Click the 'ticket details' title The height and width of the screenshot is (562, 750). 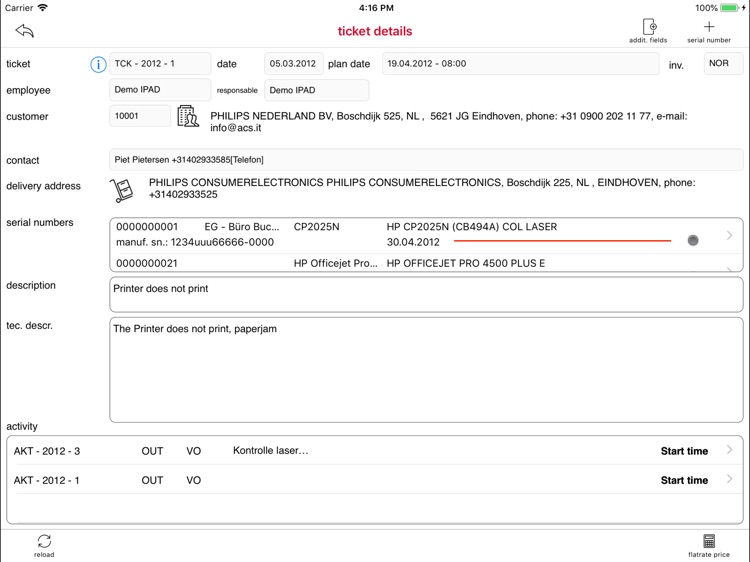[x=375, y=31]
